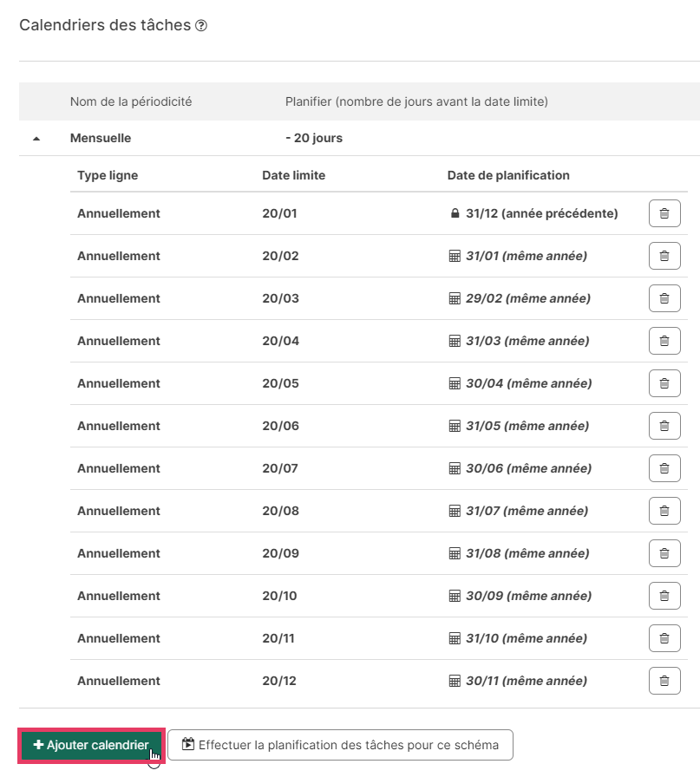The height and width of the screenshot is (777, 700).
Task: Delete the 20/12 deadline row
Action: (664, 681)
